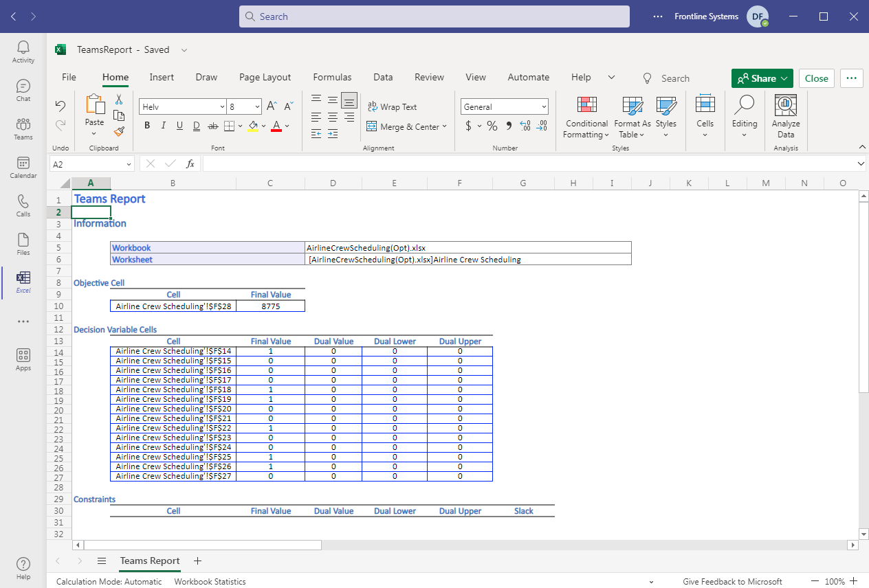This screenshot has height=588, width=869.
Task: Open the font name dropdown
Action: pos(222,107)
